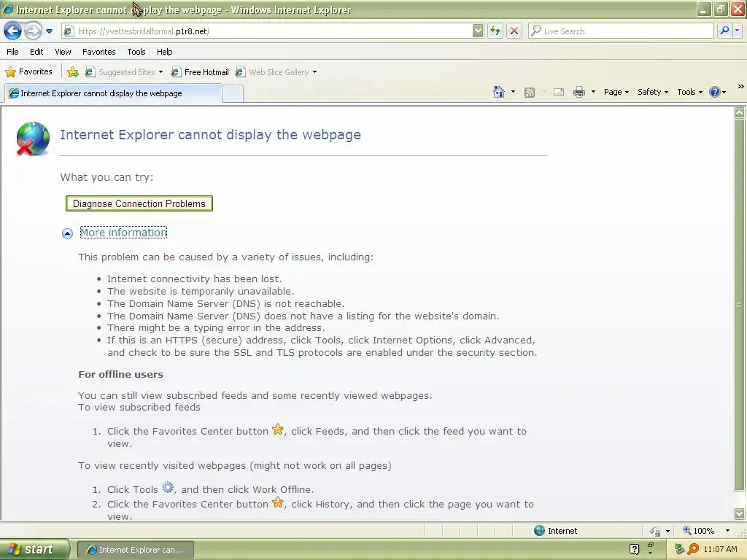The height and width of the screenshot is (560, 747).
Task: Open recent pages dropdown beside Forward button
Action: (49, 31)
